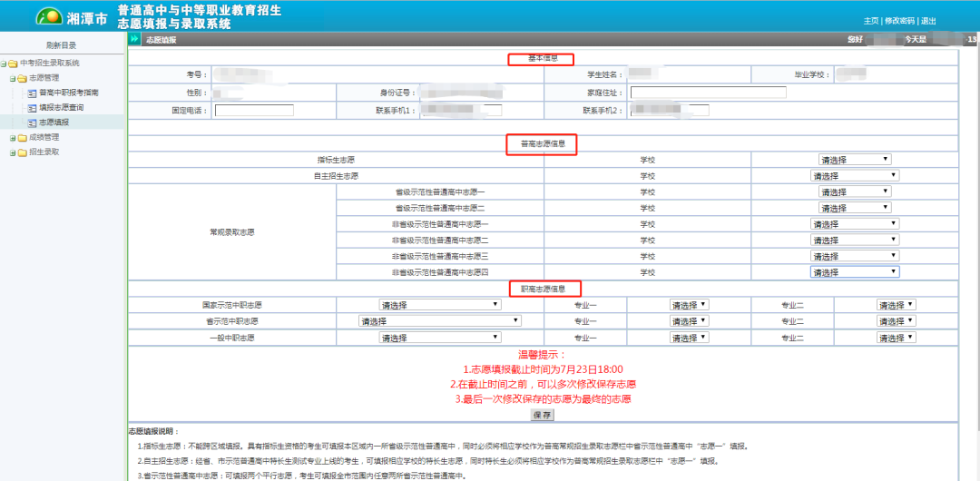
Task: Click the 普高中职报考指南 page icon
Action: pos(32,93)
